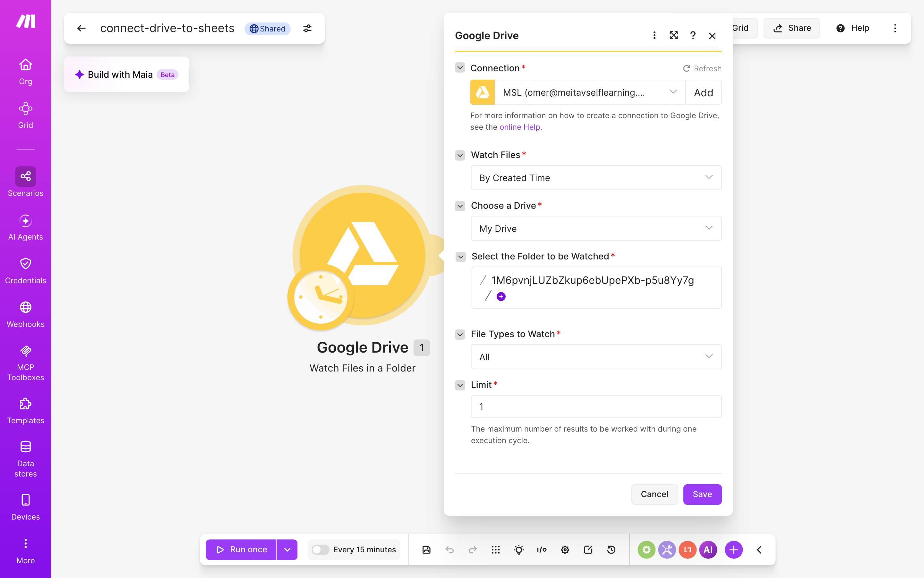Image resolution: width=924 pixels, height=578 pixels.
Task: Collapse the Limit section chevron
Action: pos(460,385)
